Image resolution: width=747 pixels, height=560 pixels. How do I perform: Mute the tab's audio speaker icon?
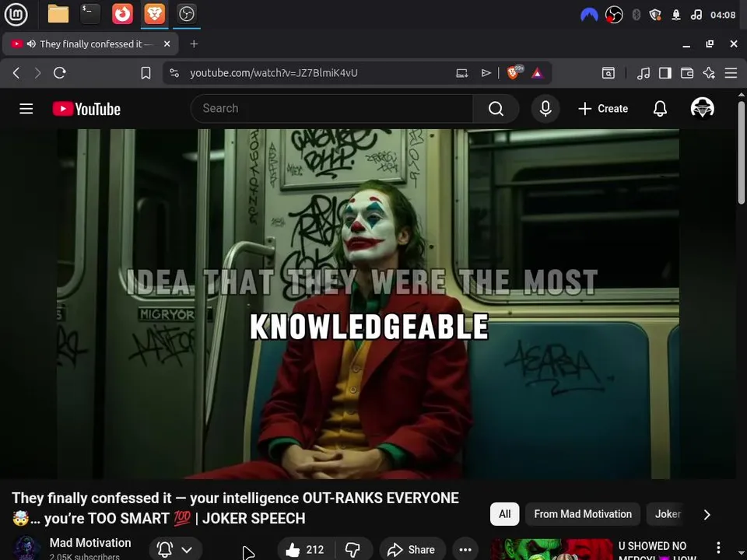coord(31,44)
